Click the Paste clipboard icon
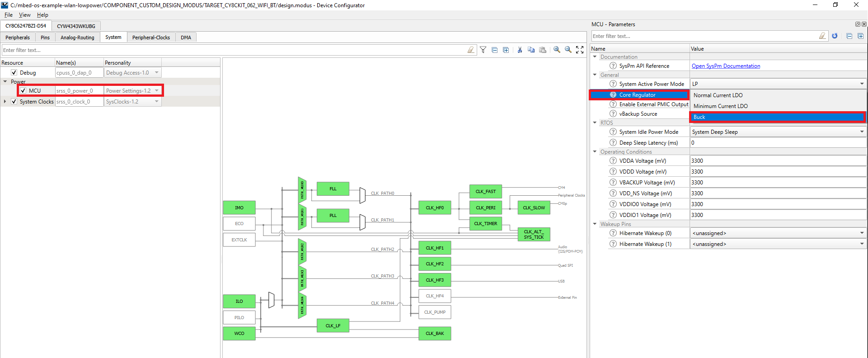Image resolution: width=868 pixels, height=358 pixels. (x=543, y=50)
